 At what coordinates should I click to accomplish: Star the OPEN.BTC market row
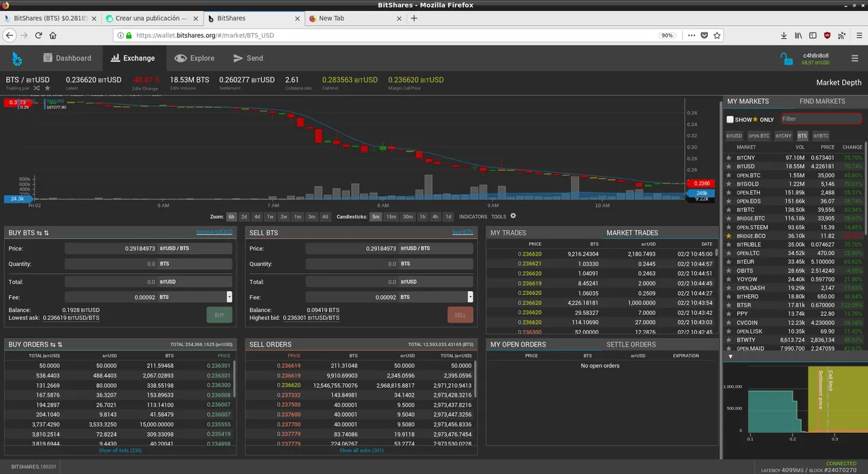729,175
